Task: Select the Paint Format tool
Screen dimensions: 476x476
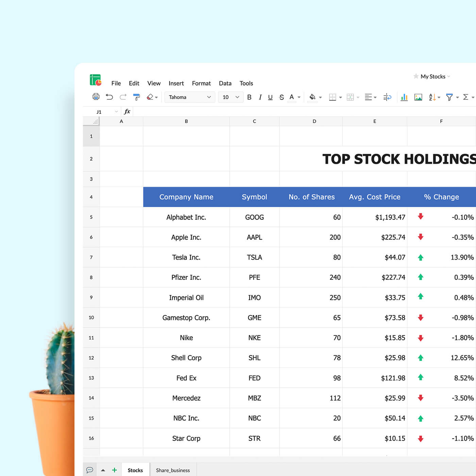Action: 137,97
